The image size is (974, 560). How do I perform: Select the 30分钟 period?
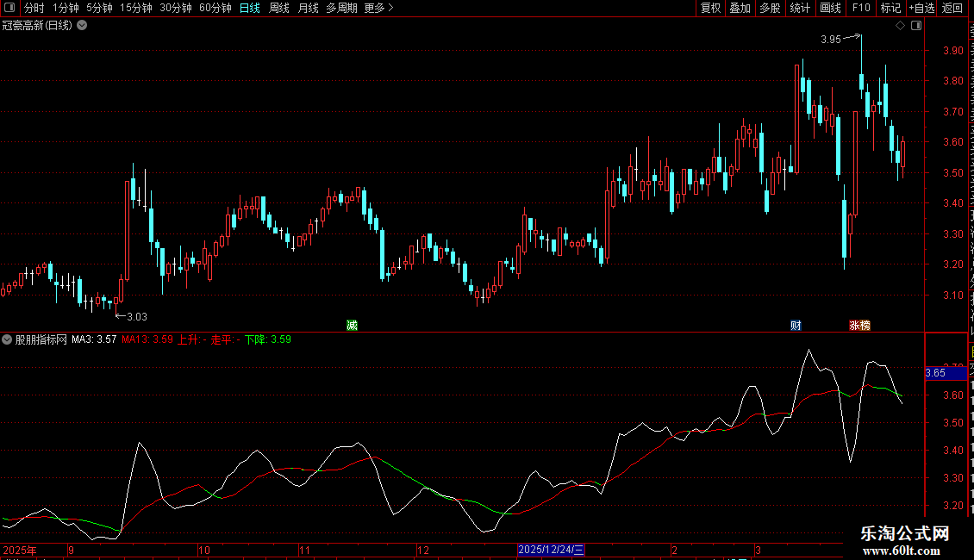pos(176,8)
